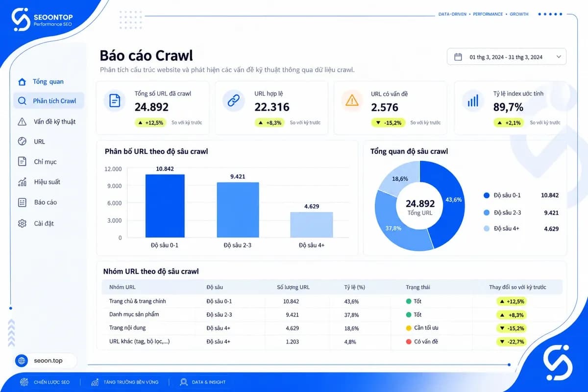Click the Thay đổi so với kỳ trước header

click(517, 287)
